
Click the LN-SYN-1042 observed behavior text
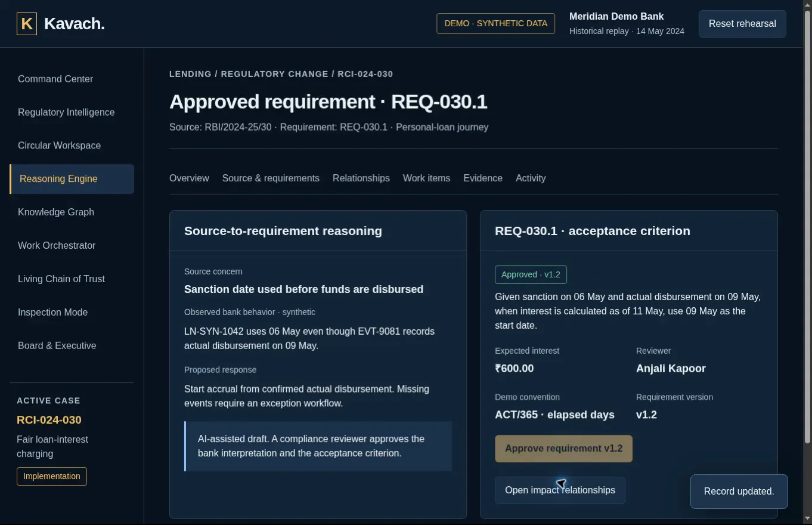pos(309,338)
